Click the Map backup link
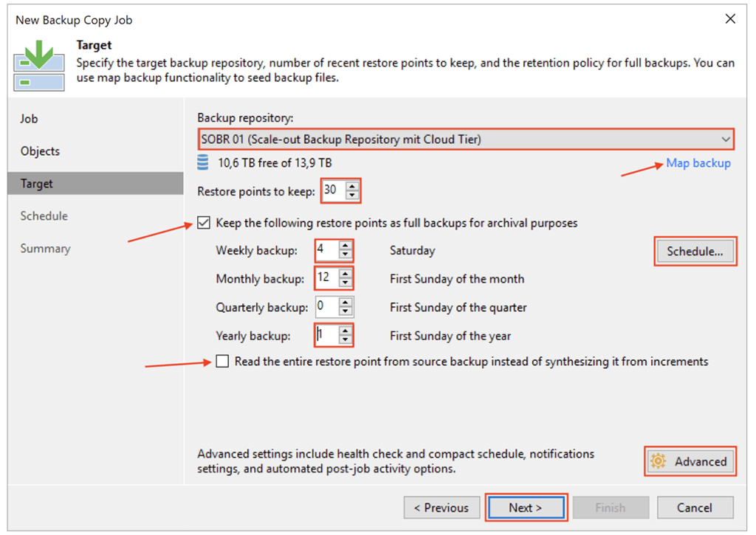The height and width of the screenshot is (535, 756). click(x=698, y=163)
